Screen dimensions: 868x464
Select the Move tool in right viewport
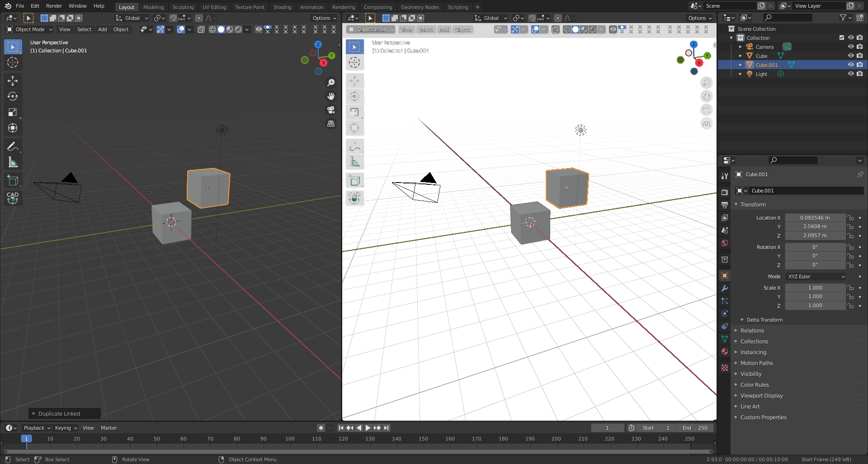[354, 81]
